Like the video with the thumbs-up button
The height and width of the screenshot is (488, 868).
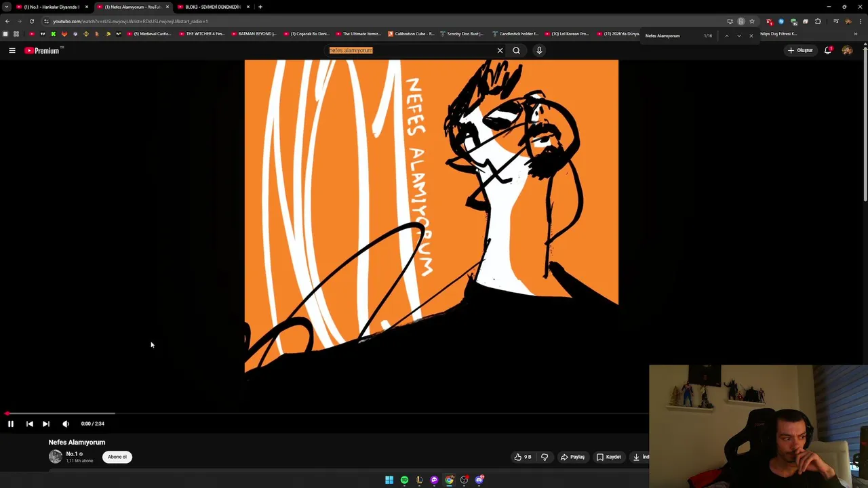point(521,457)
